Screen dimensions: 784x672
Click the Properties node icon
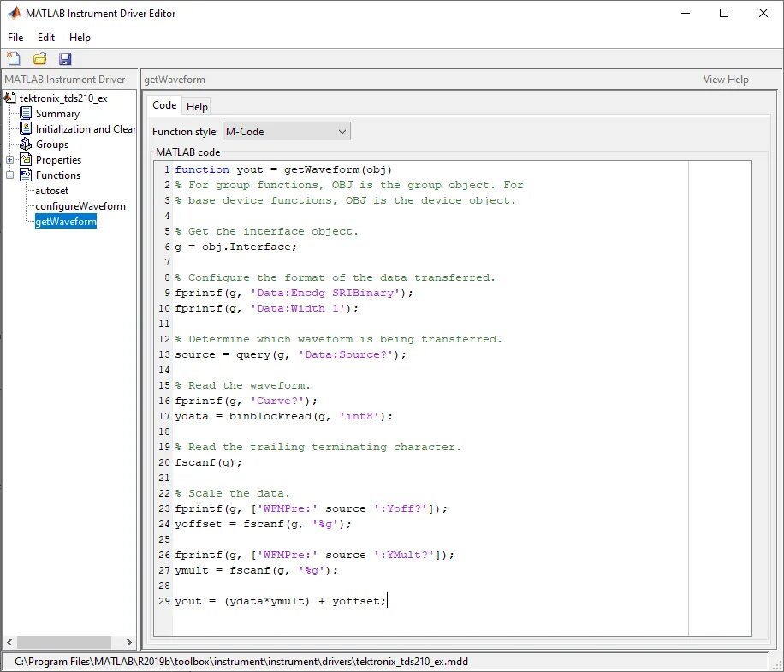click(x=26, y=159)
